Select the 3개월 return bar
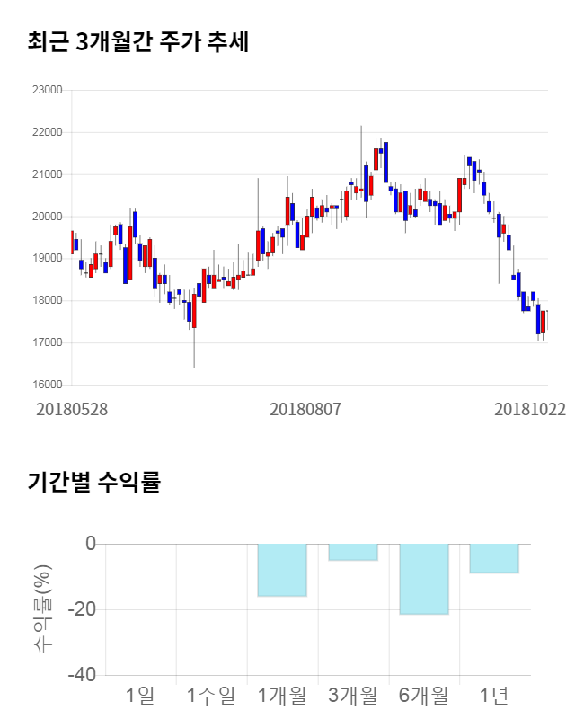 pyautogui.click(x=352, y=552)
